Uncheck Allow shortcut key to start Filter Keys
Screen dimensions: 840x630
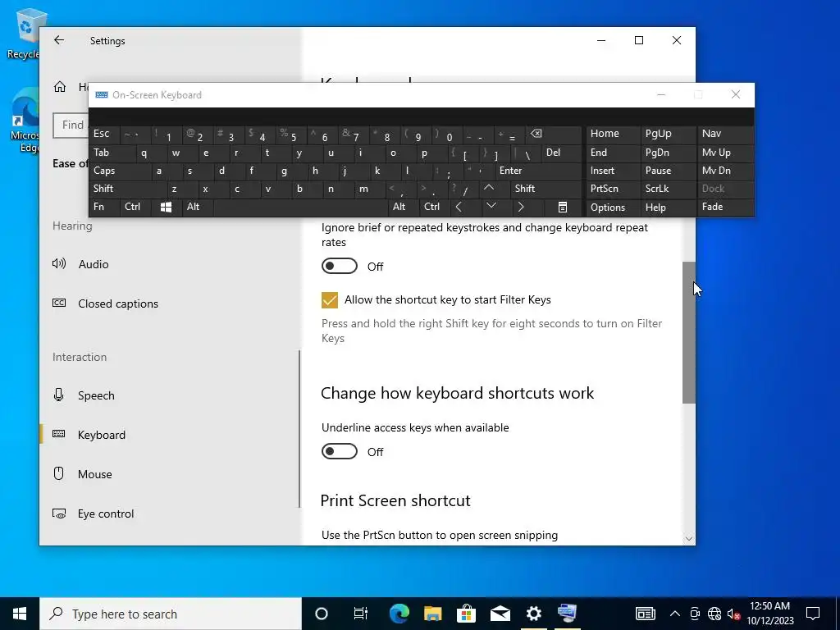(330, 300)
